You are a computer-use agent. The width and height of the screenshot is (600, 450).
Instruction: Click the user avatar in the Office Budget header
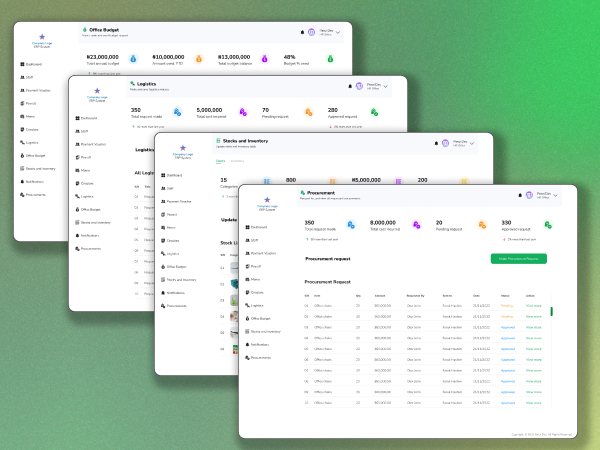tap(311, 32)
